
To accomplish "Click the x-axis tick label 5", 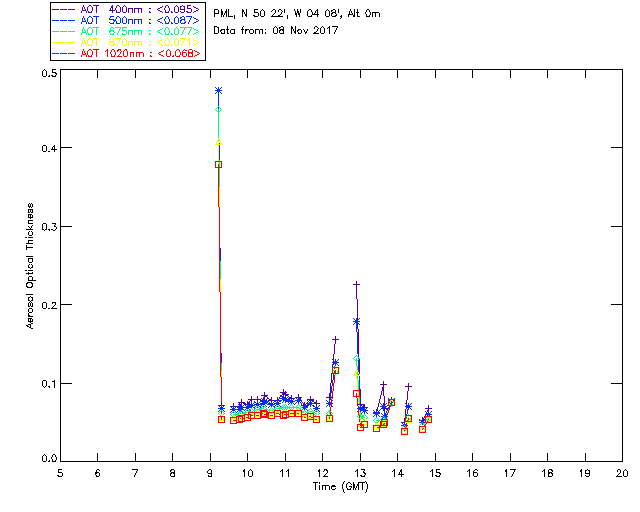I will click(60, 474).
